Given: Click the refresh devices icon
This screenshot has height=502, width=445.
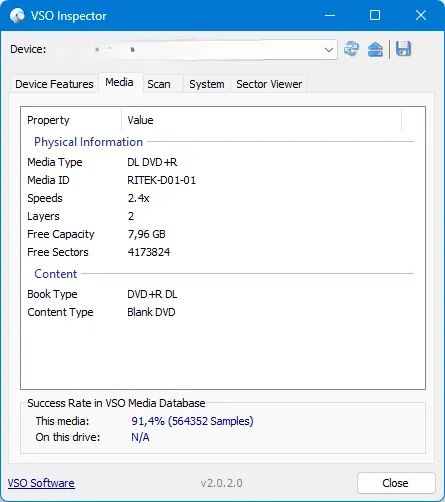Looking at the screenshot, I should pyautogui.click(x=351, y=49).
